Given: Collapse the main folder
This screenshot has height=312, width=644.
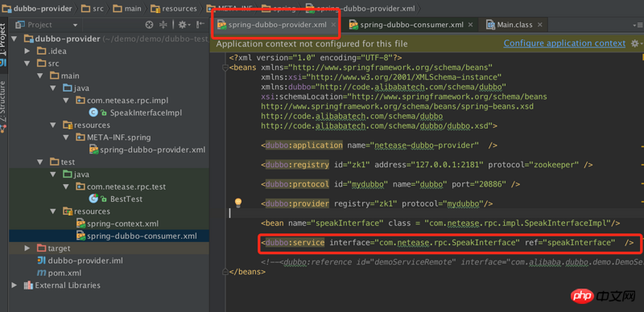Looking at the screenshot, I should (x=39, y=76).
